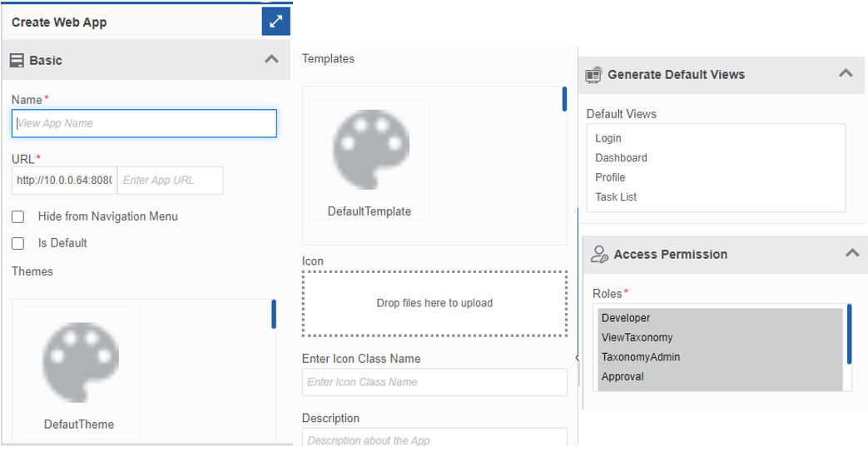Screen dimensions: 868x452
Task: Select the ViewTaxonomy role
Action: click(720, 337)
